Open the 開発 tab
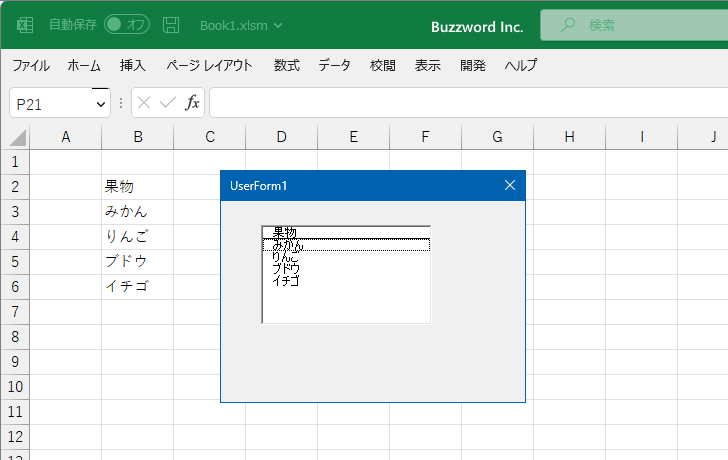Screen dimensions: 728x460 (x=473, y=65)
